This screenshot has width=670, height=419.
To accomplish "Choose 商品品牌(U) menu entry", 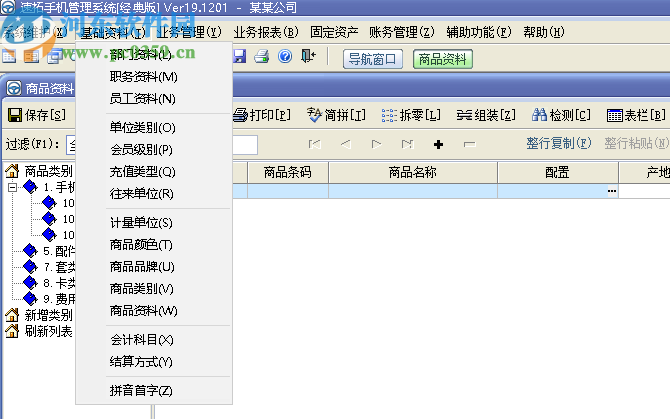I will click(154, 267).
